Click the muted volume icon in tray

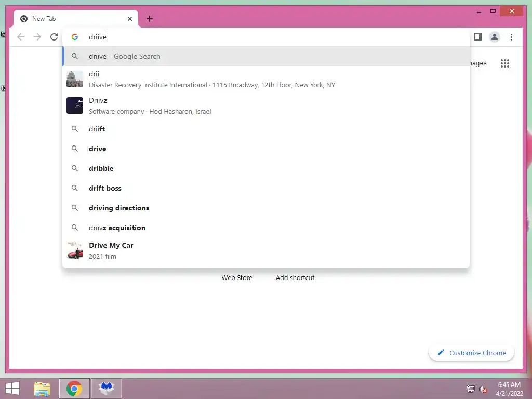coord(483,389)
